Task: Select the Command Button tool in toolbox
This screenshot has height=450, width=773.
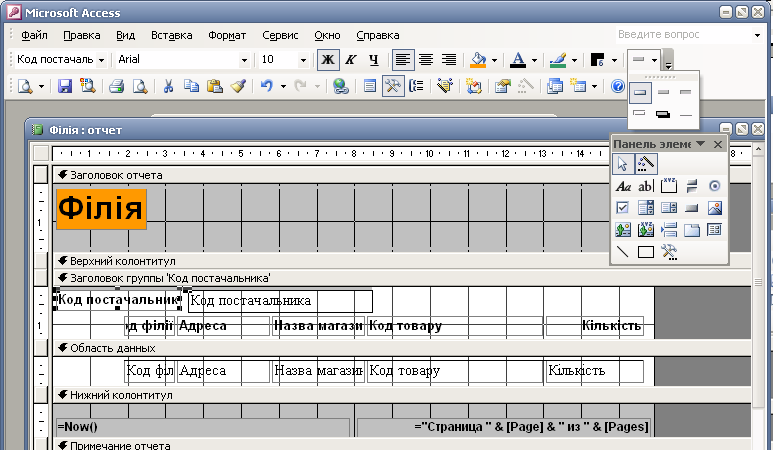Action: 692,208
